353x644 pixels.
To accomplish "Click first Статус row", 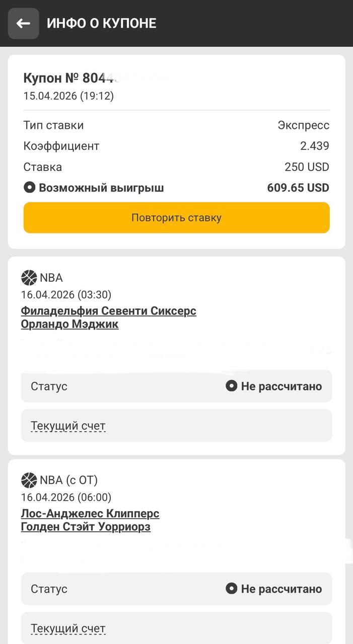I will pyautogui.click(x=176, y=386).
